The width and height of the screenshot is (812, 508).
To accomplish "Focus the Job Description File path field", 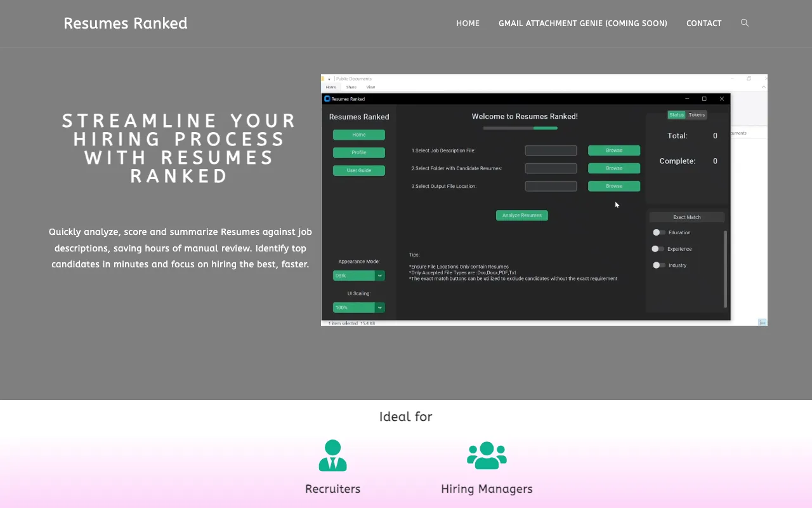I will point(551,150).
